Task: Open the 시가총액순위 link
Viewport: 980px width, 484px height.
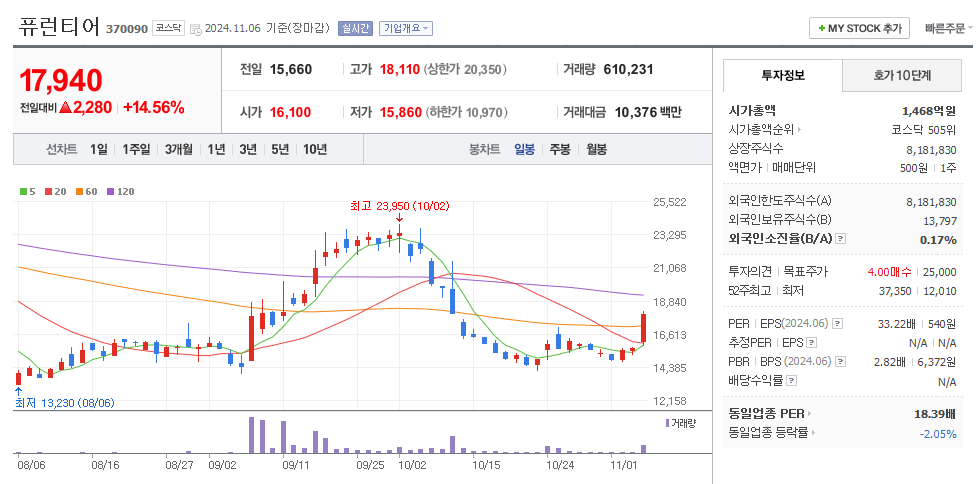Action: click(x=761, y=130)
